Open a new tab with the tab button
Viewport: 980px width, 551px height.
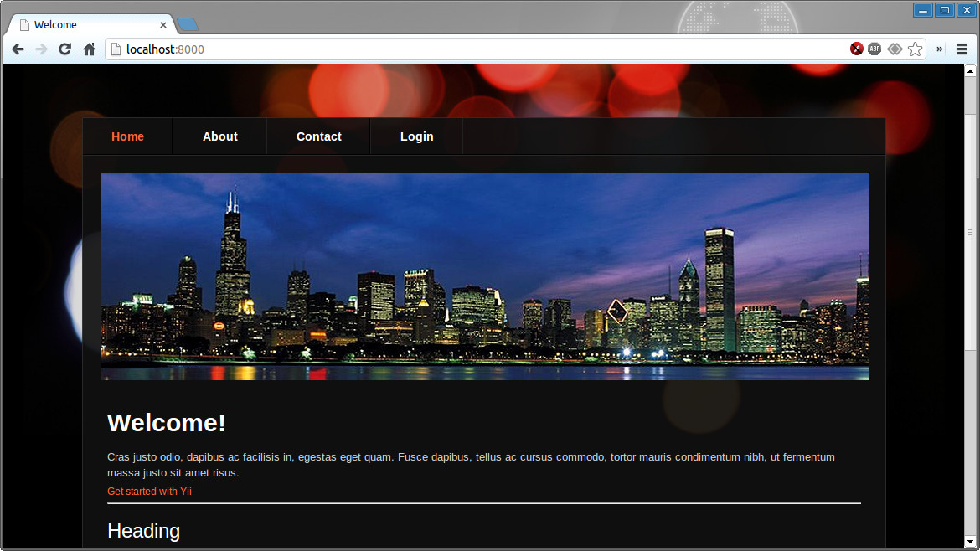[188, 24]
